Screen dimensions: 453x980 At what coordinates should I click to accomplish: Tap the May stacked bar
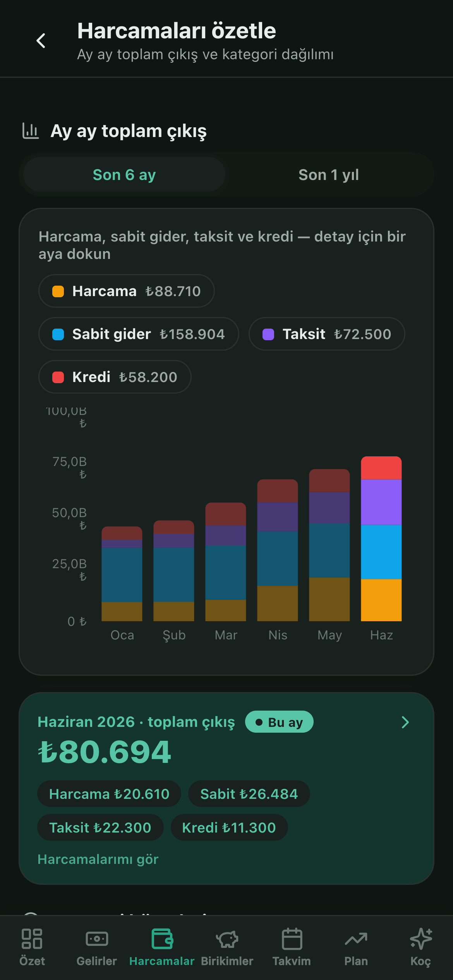click(x=329, y=545)
